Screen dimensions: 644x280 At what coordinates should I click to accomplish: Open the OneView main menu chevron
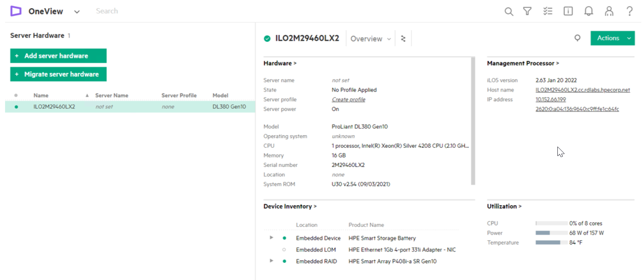[x=77, y=12]
